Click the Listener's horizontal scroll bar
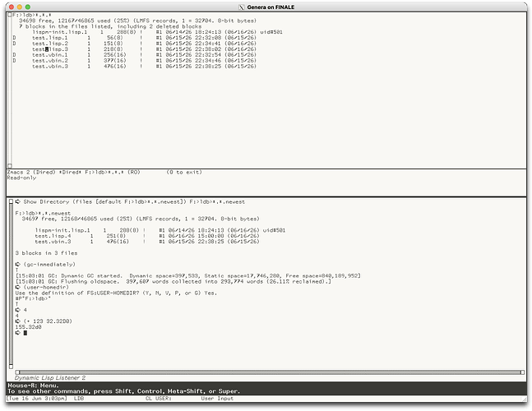This screenshot has width=532, height=411. (270, 372)
